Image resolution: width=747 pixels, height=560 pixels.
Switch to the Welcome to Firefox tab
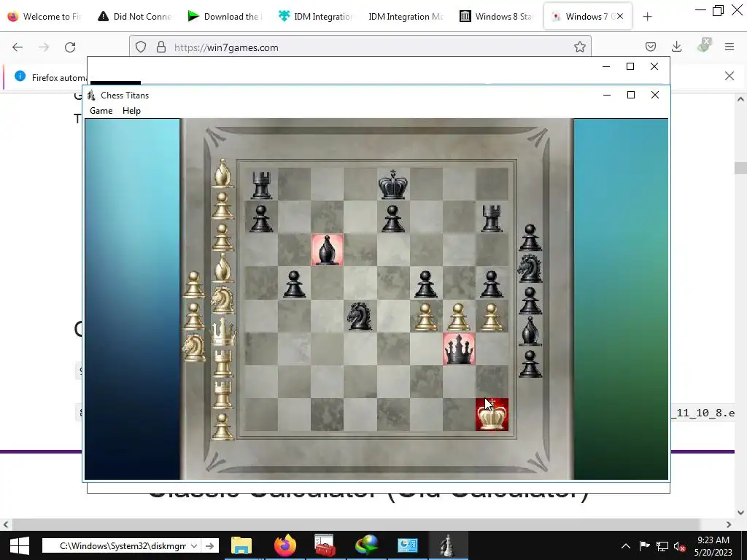[x=44, y=16]
